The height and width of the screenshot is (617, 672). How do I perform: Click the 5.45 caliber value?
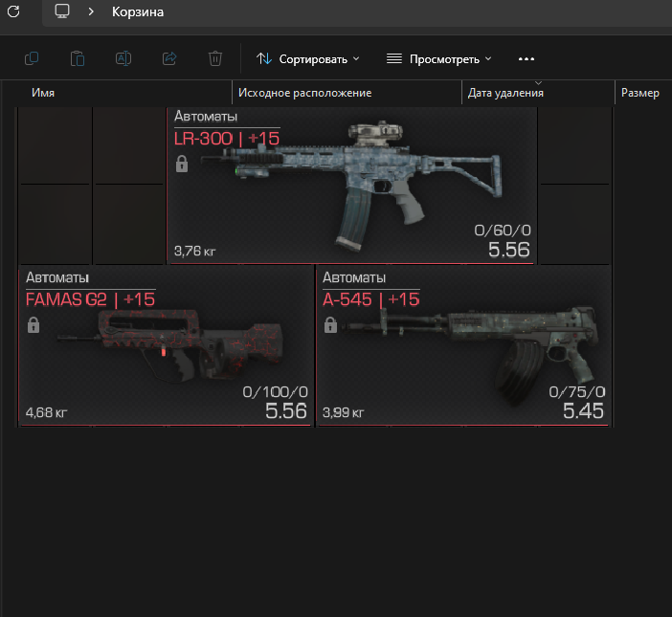[583, 411]
